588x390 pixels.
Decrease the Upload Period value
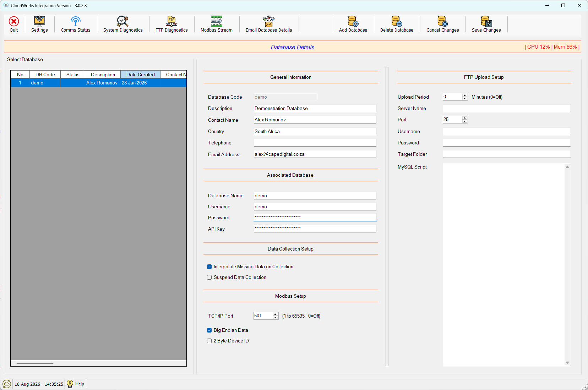coord(465,99)
